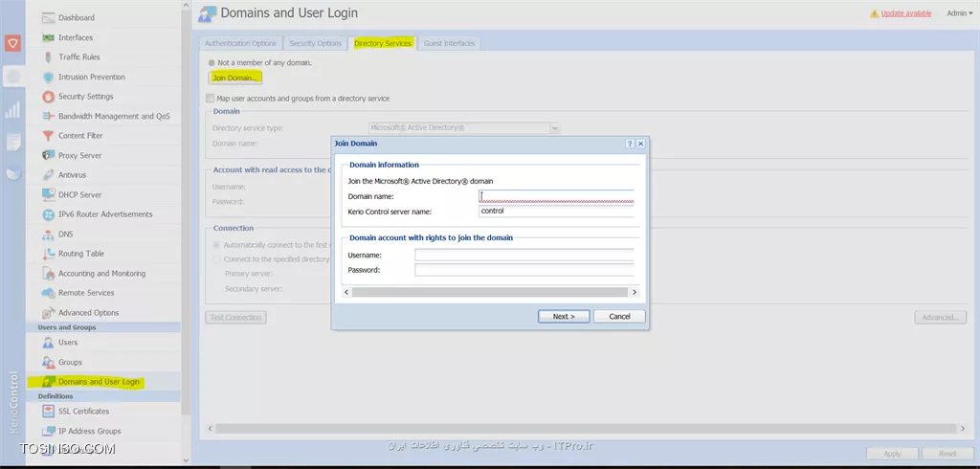Focus the Username field in dialog
The width and height of the screenshot is (980, 469).
pyautogui.click(x=524, y=256)
